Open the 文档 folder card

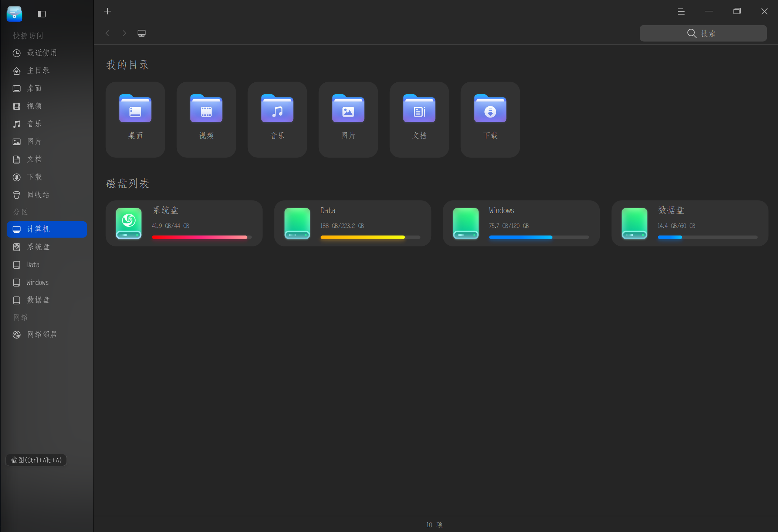click(419, 119)
